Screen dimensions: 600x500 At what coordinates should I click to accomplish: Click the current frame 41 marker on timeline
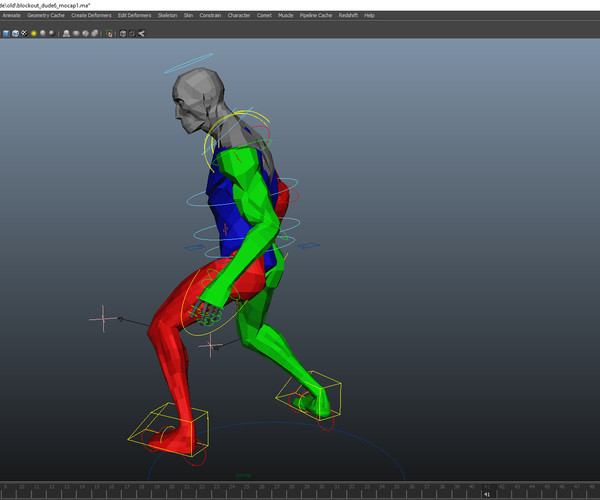[x=487, y=494]
